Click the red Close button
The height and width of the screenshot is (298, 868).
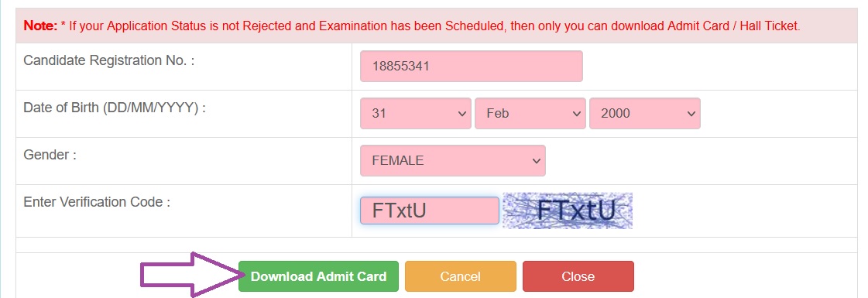tap(578, 276)
